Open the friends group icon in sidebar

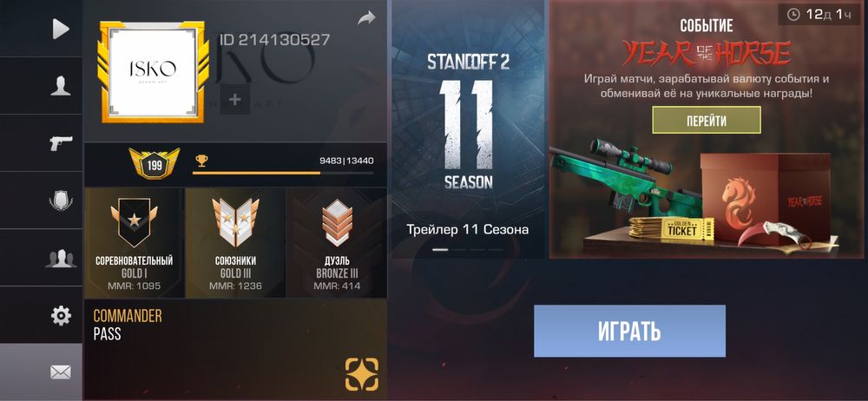coord(61,258)
